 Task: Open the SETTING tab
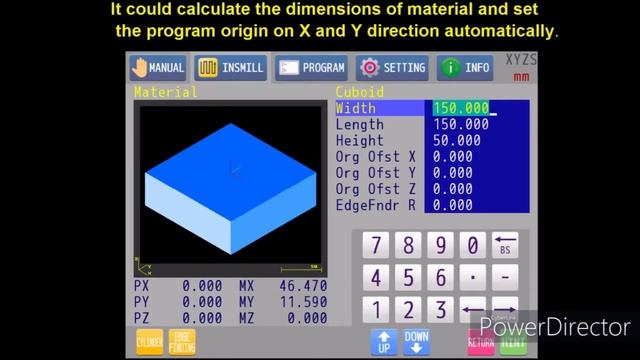[392, 68]
